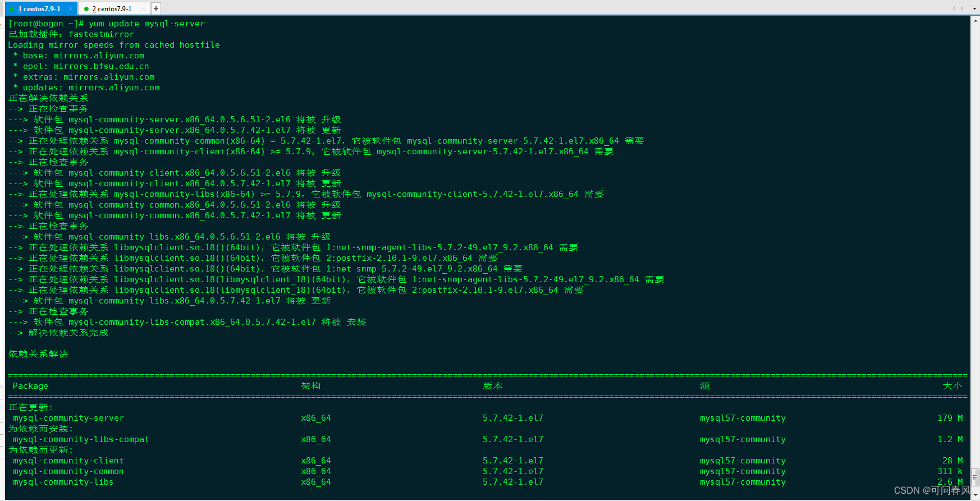Image resolution: width=980 pixels, height=501 pixels.
Task: Click the 'Package' column header
Action: (x=30, y=386)
